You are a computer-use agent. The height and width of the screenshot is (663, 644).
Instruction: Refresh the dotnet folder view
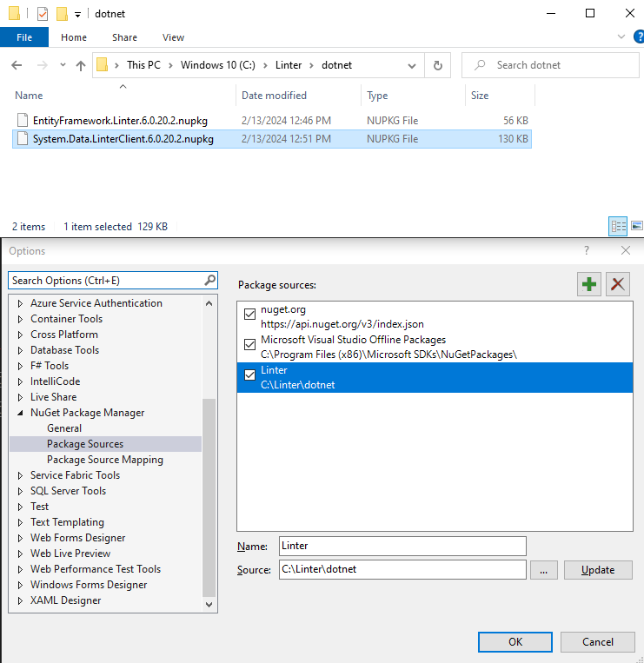438,65
